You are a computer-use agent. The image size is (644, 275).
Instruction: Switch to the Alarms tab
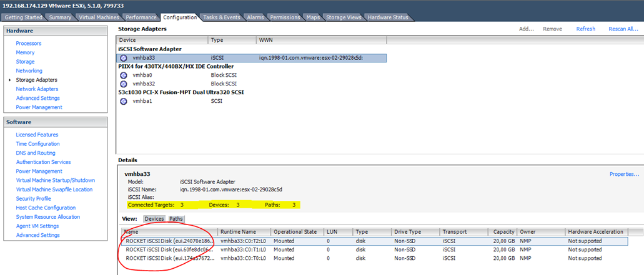[x=255, y=17]
